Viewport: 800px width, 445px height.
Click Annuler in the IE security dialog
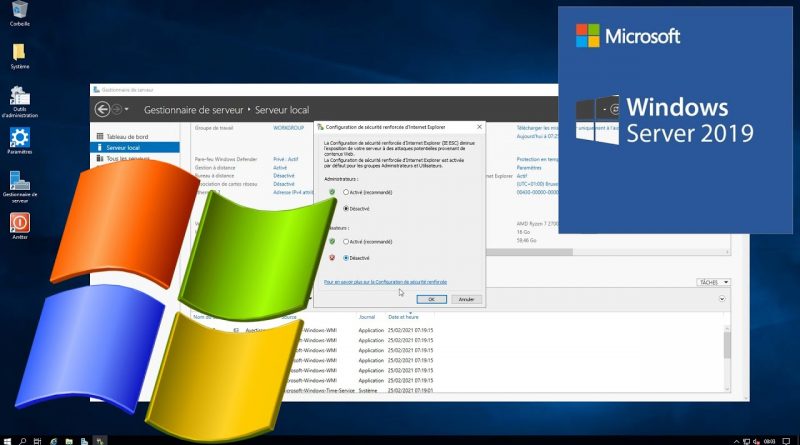click(x=466, y=299)
